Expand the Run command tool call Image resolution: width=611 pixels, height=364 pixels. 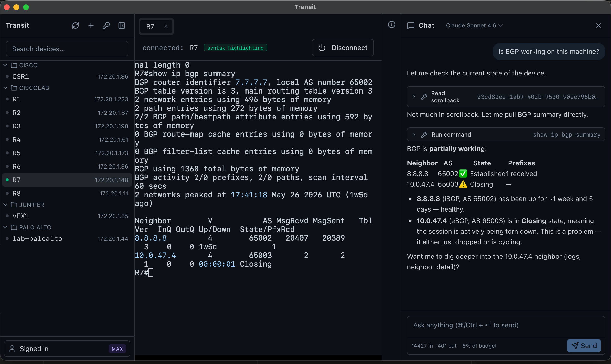[x=414, y=134]
